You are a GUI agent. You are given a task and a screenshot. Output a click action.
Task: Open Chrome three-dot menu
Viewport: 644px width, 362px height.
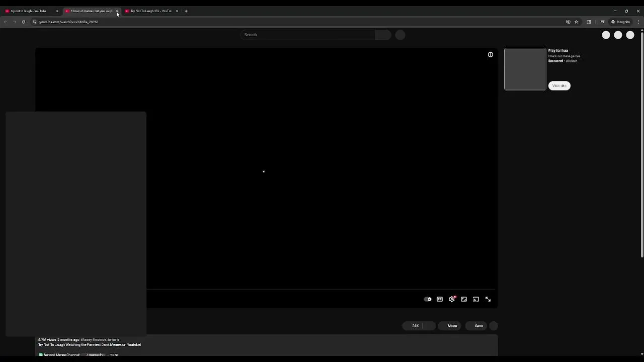(x=638, y=22)
